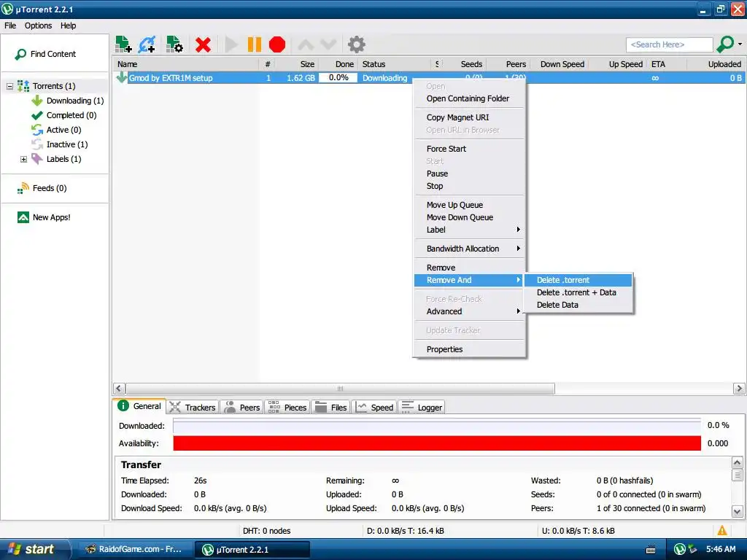Click the Transfer panel scroll down arrow
This screenshot has height=560, width=747.
click(737, 513)
